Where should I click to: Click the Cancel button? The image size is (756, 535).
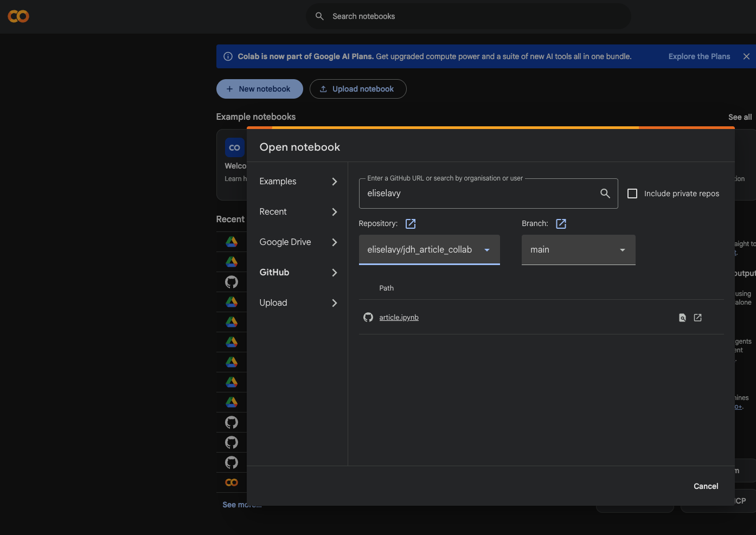(706, 486)
